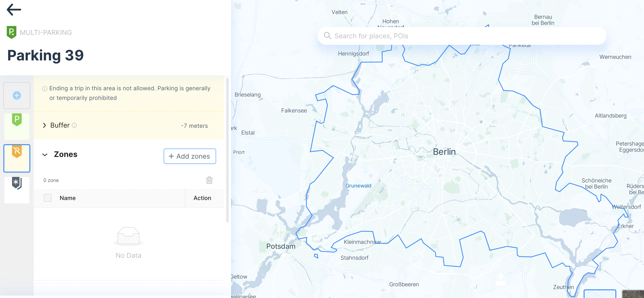Select the dark asterisk shield area
The image size is (644, 298).
[x=17, y=189]
